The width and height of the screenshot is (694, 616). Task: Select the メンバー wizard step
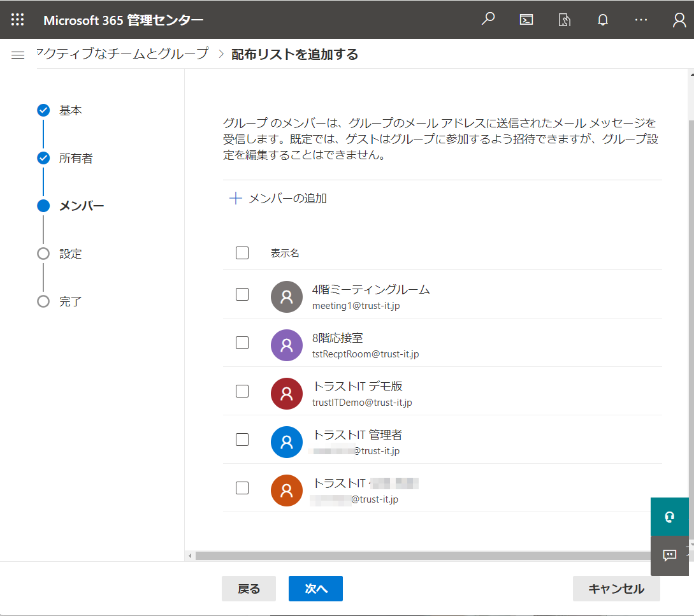coord(71,206)
